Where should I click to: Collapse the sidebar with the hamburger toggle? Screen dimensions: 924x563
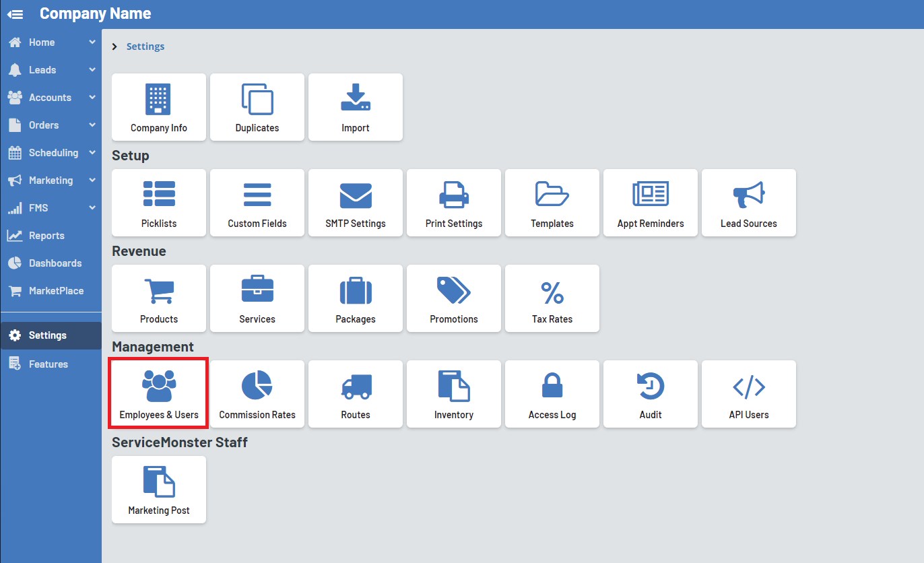click(15, 14)
